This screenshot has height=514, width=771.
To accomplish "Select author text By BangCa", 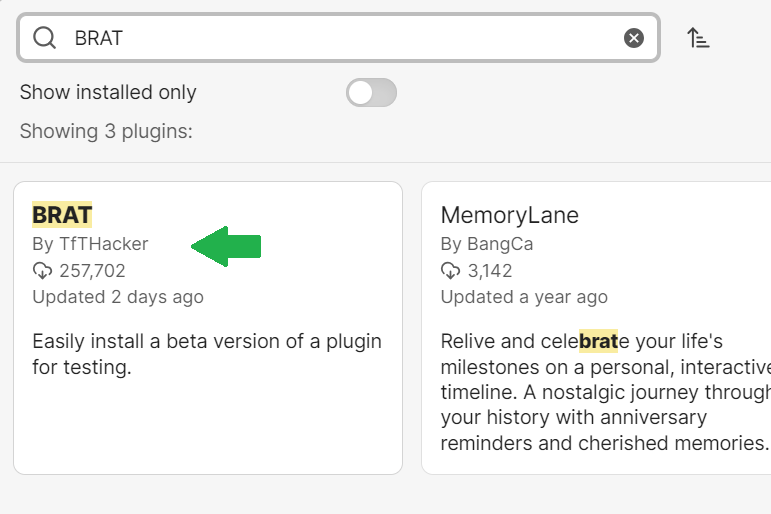I will pyautogui.click(x=487, y=244).
